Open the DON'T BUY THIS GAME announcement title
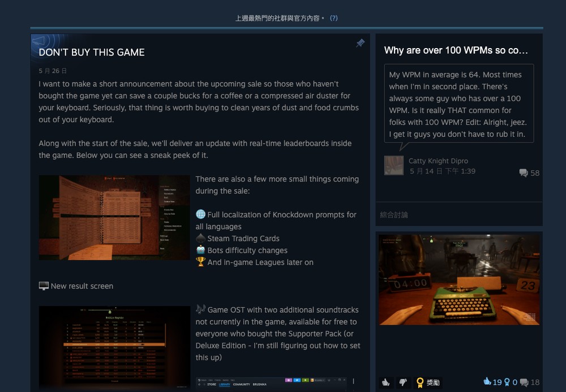Screen dimensions: 566x392 click(92, 52)
